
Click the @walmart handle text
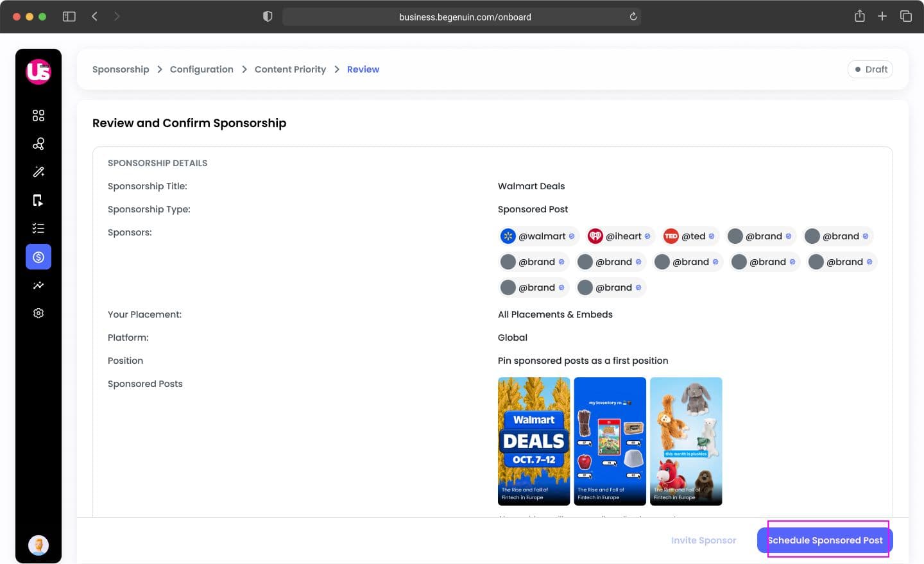pos(542,236)
